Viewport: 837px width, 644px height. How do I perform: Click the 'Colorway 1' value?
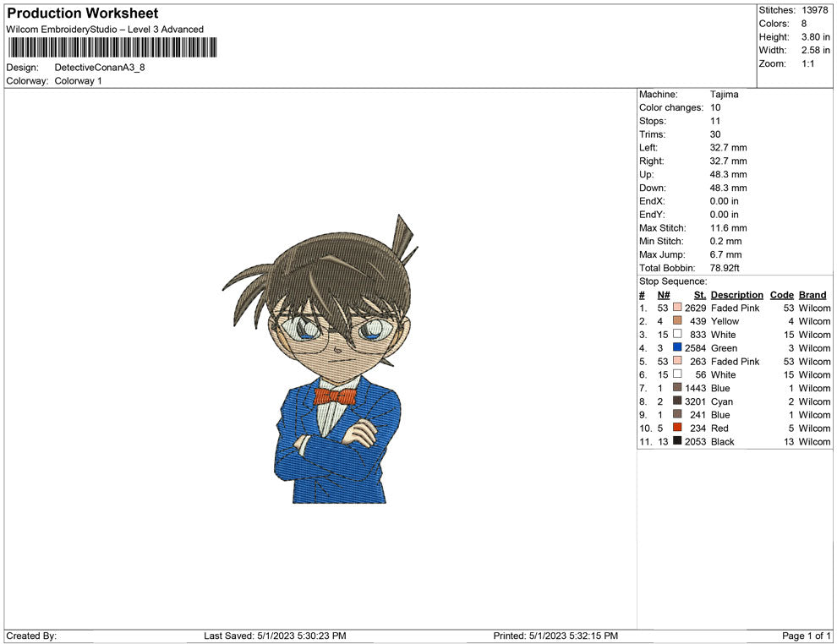click(78, 81)
